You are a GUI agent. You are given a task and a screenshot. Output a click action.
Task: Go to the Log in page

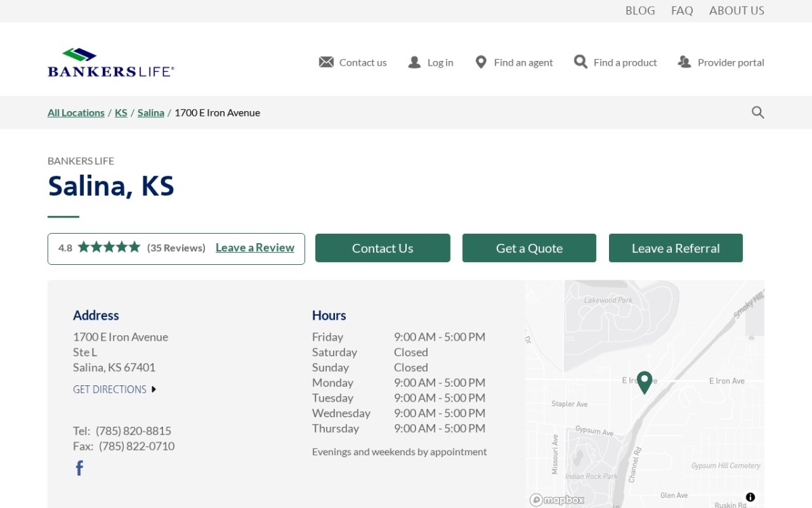pos(441,62)
